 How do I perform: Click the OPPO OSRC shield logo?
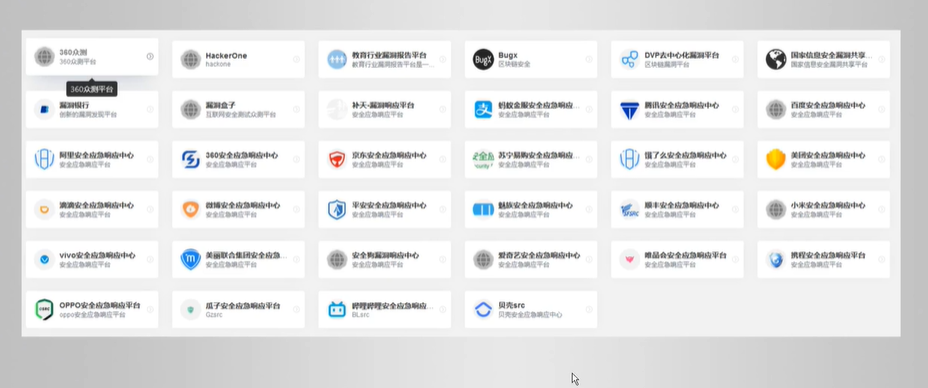click(44, 309)
